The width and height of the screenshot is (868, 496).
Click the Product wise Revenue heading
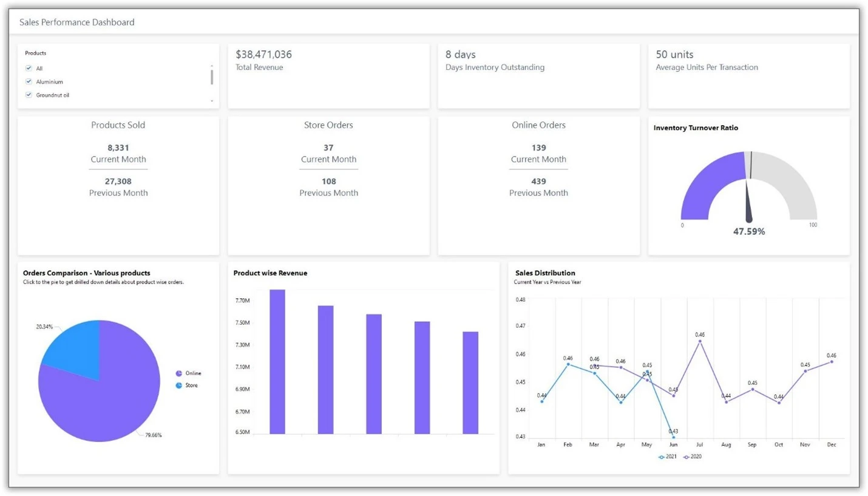pyautogui.click(x=270, y=273)
